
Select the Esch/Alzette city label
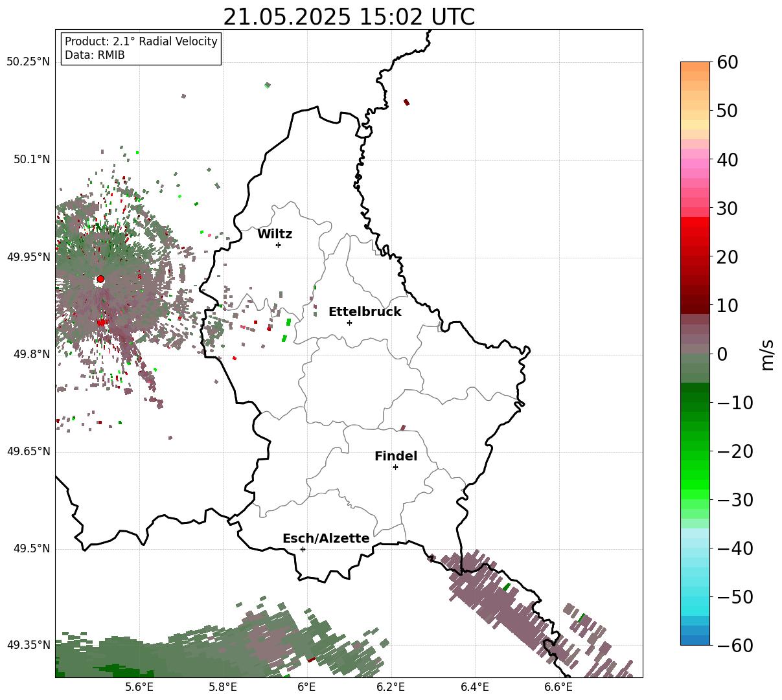[326, 538]
